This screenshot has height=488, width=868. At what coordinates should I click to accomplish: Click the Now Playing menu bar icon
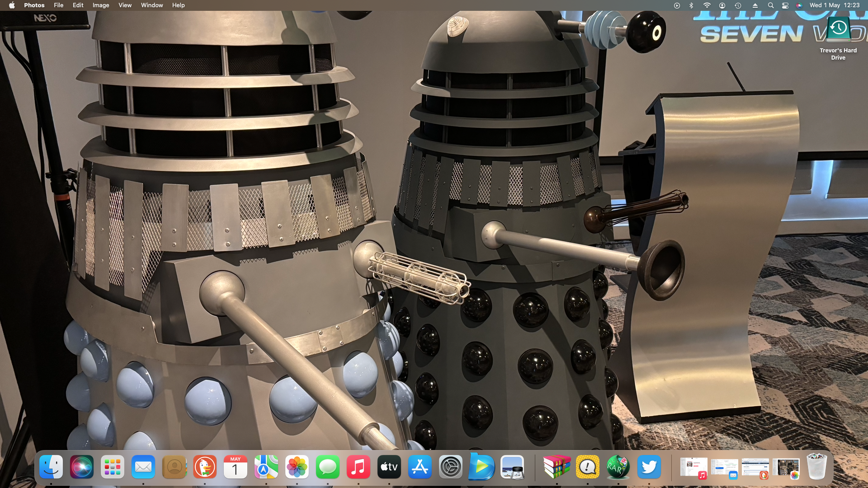(677, 5)
